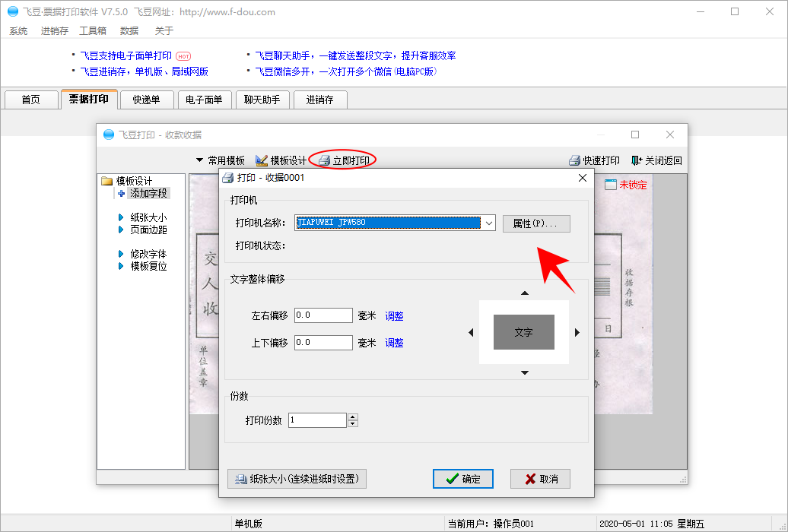Viewport: 788px width, 532px height.
Task: Open the 打印机名称 dropdown list
Action: [x=488, y=223]
